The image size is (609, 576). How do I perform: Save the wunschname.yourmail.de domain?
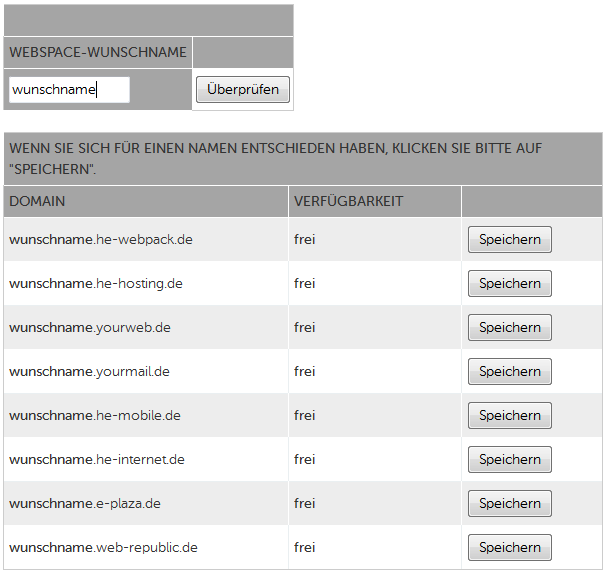click(510, 371)
